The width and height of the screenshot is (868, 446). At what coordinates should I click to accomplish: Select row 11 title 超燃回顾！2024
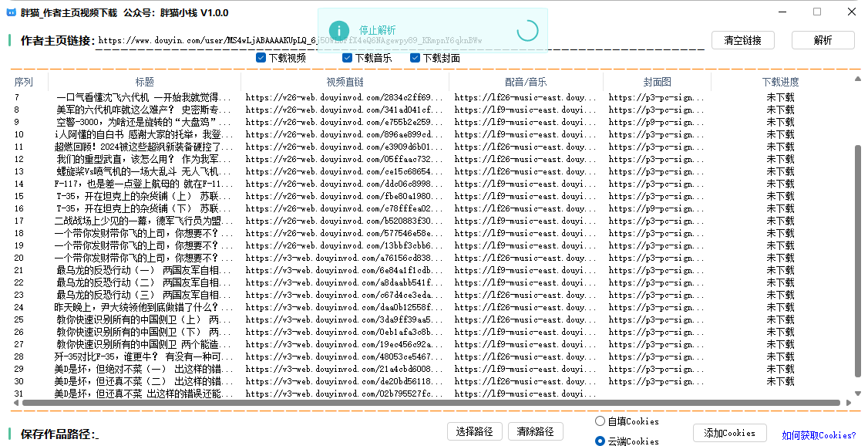[143, 147]
